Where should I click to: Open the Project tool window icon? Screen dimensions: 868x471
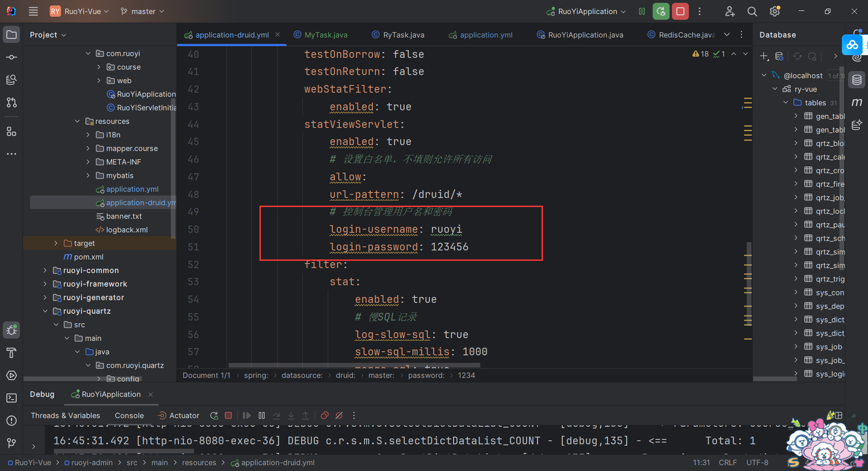point(12,35)
